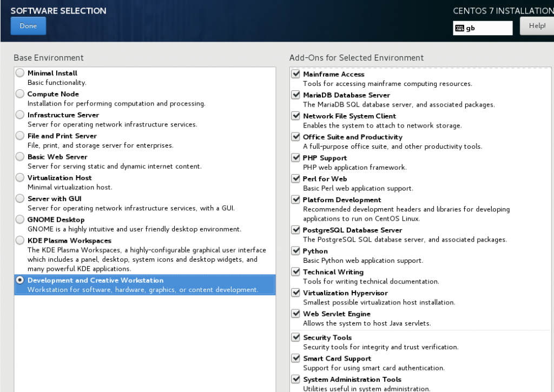This screenshot has height=392, width=554.
Task: Click 'Security tools for integrity and trust verification.'
Action: pos(381,347)
